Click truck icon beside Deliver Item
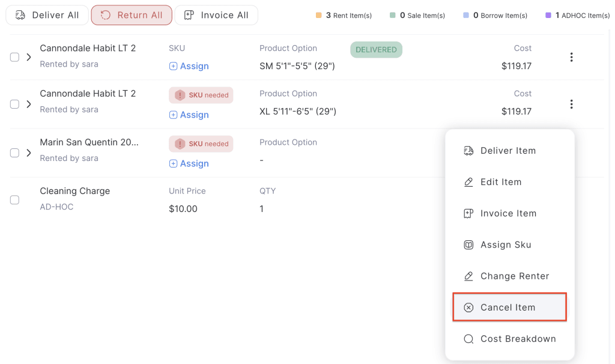615x364 pixels. click(468, 151)
